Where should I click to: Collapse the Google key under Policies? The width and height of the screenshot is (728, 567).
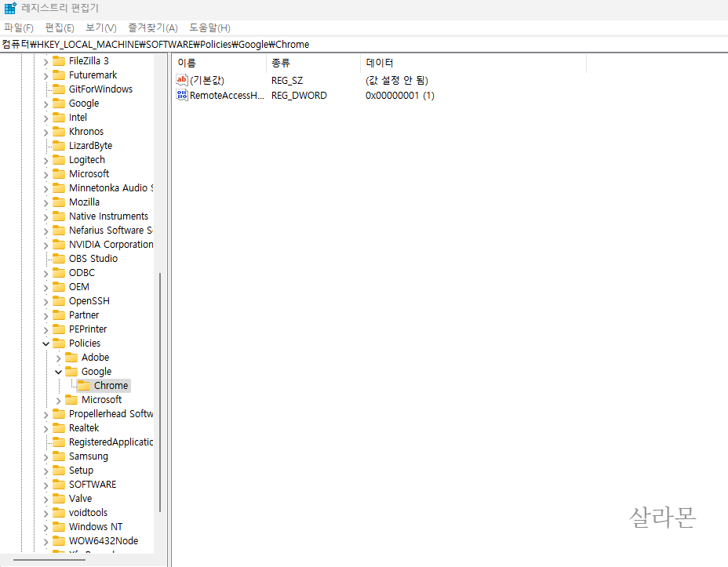58,373
